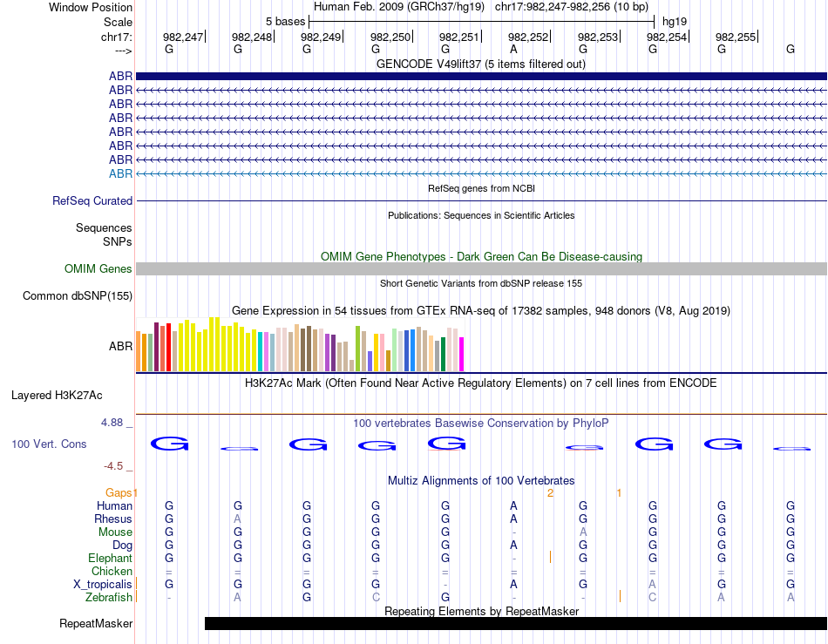Click 'Short Genetic Variants from dbSNP release 155'
The height and width of the screenshot is (644, 828).
click(x=481, y=283)
